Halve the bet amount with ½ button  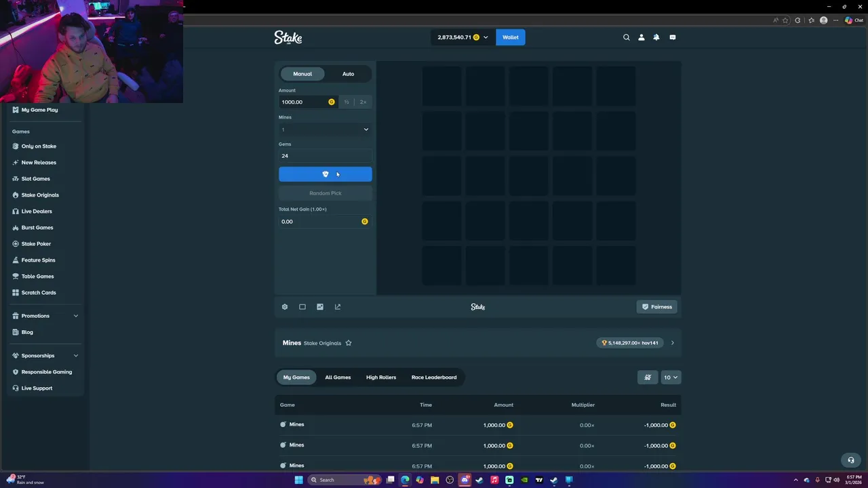[x=346, y=102]
